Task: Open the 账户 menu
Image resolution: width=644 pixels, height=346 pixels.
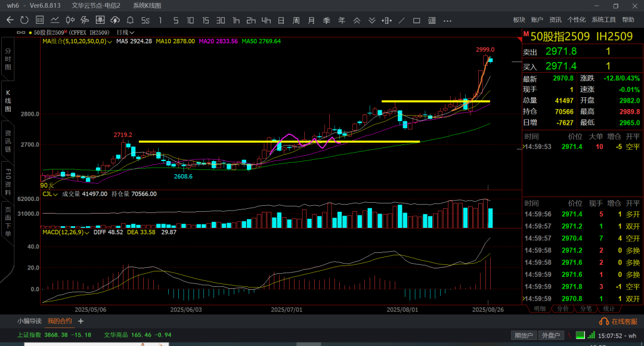Action: tap(537, 20)
